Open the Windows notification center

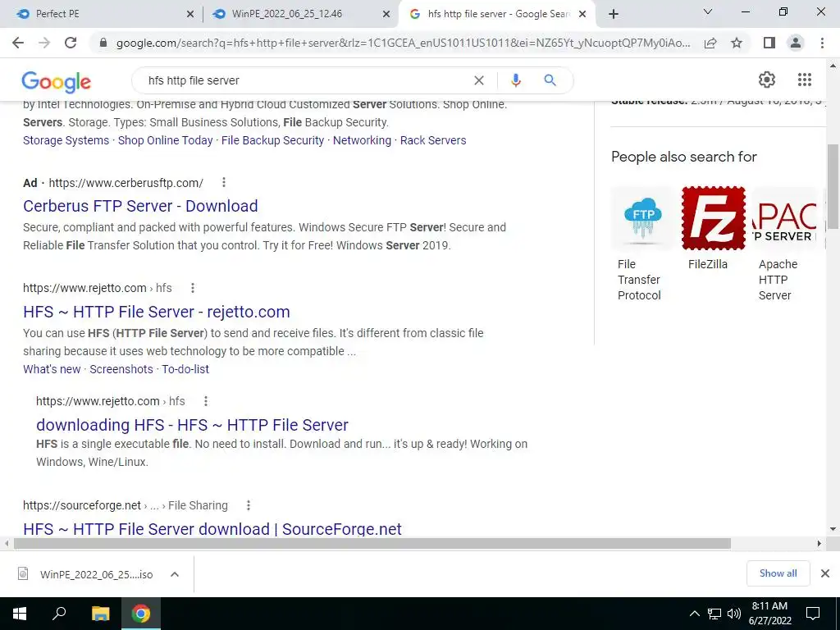coord(813,614)
